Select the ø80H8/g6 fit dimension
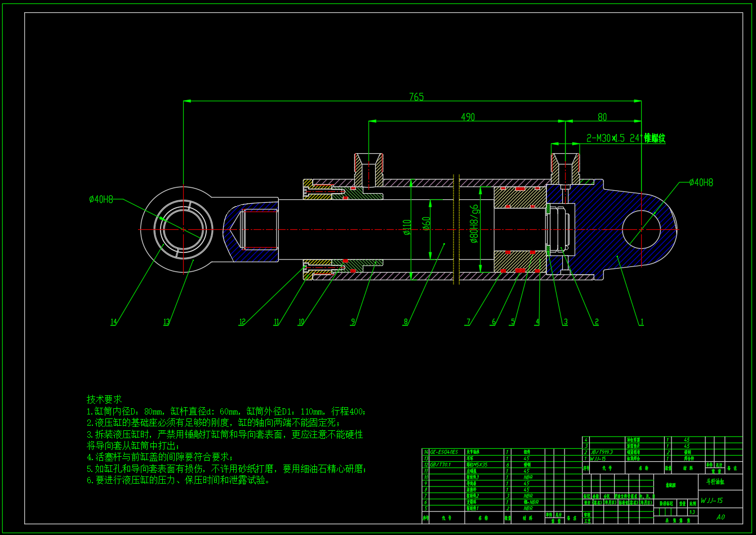This screenshot has width=756, height=535. pyautogui.click(x=474, y=223)
